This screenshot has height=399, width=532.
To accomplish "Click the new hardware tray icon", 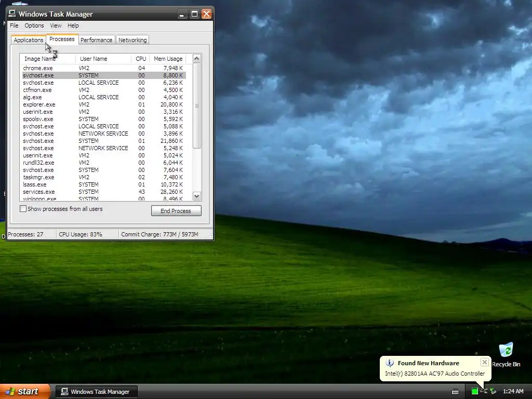I will [x=484, y=391].
